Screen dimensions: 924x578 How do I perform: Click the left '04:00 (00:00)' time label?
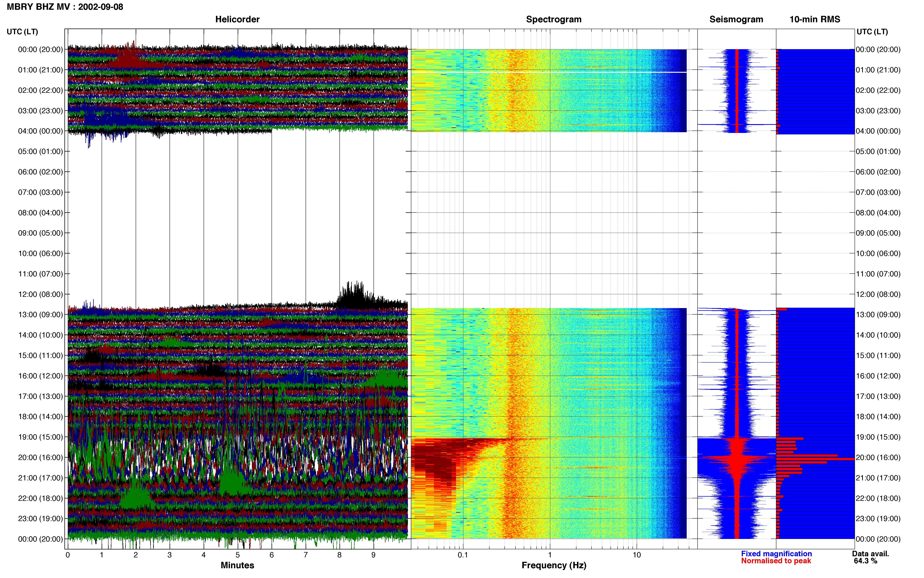[x=41, y=131]
